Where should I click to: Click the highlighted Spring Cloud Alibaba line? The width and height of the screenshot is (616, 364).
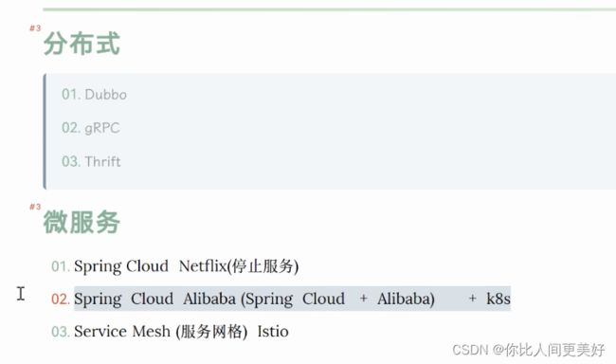click(292, 299)
